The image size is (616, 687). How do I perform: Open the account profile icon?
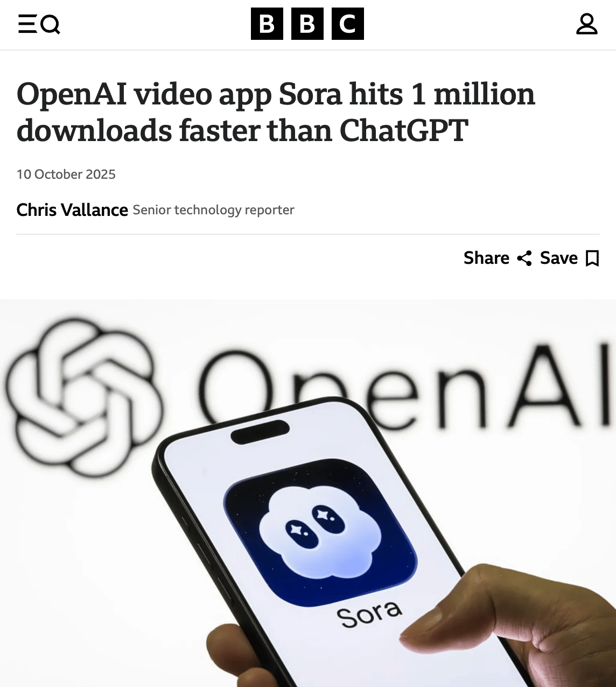point(586,24)
